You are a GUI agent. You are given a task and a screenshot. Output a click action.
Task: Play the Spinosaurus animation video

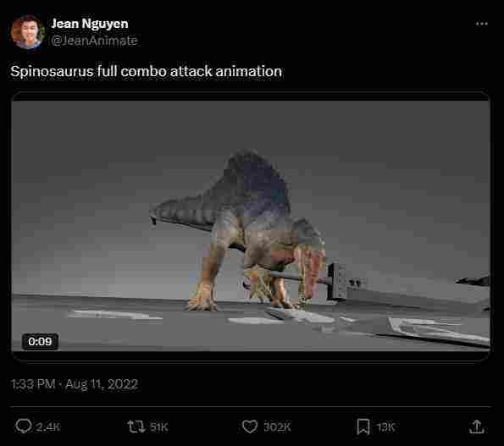coord(251,226)
